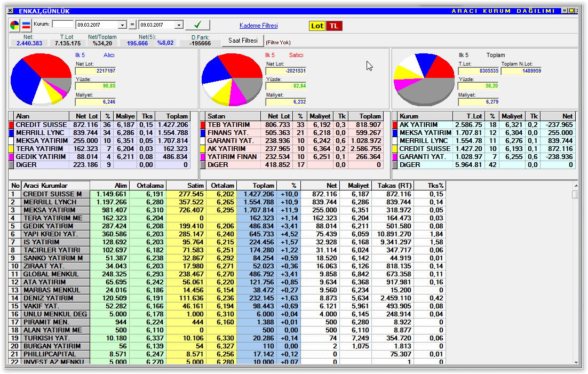The image size is (588, 374).
Task: Click the Kurum input field
Action: (62, 25)
